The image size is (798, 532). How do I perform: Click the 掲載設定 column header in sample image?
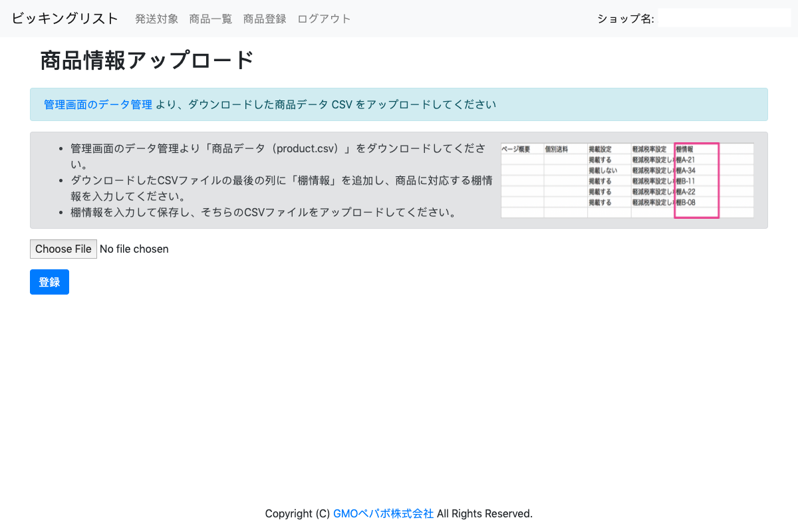coord(600,149)
